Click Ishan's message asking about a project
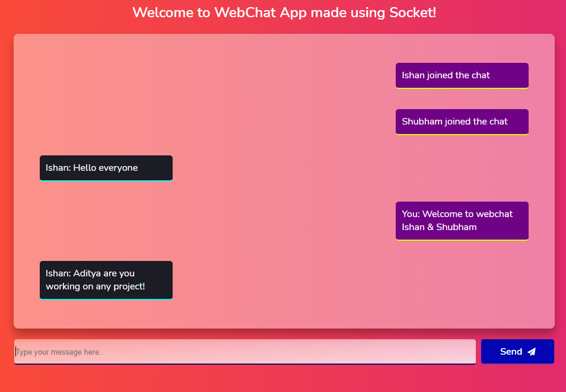The width and height of the screenshot is (566, 392). click(x=106, y=280)
